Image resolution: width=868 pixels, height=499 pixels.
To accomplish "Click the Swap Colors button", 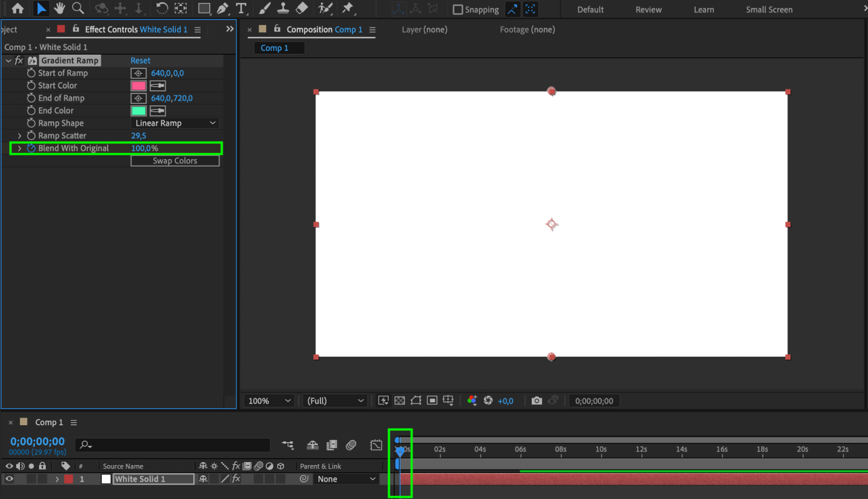I will pos(175,161).
